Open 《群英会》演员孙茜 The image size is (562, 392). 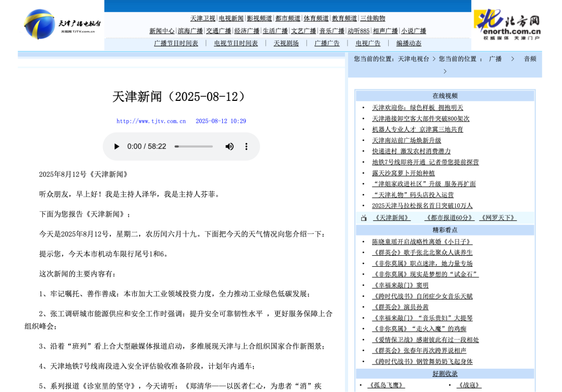click(400, 307)
